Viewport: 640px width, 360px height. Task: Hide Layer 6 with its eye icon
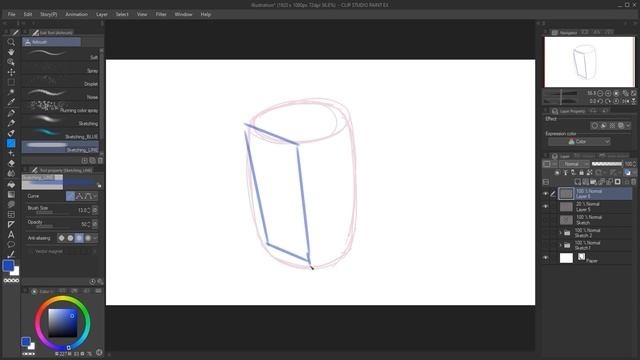(x=546, y=194)
